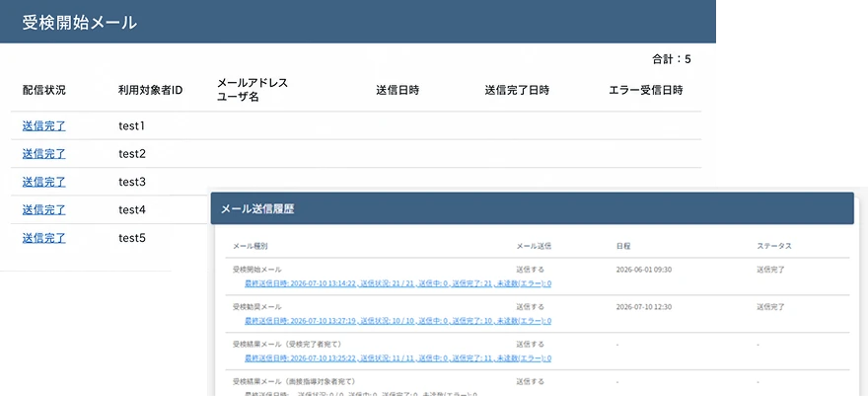This screenshot has width=868, height=396.
Task: Click user ID test2
Action: 132,153
